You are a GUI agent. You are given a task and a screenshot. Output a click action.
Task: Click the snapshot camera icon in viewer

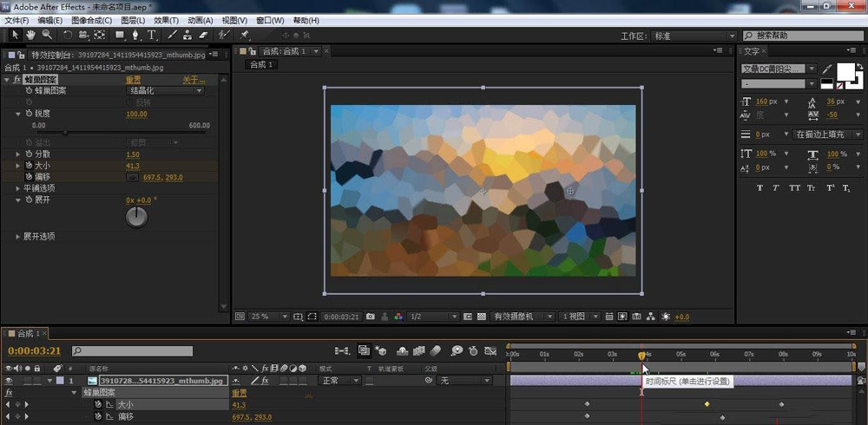(x=371, y=317)
